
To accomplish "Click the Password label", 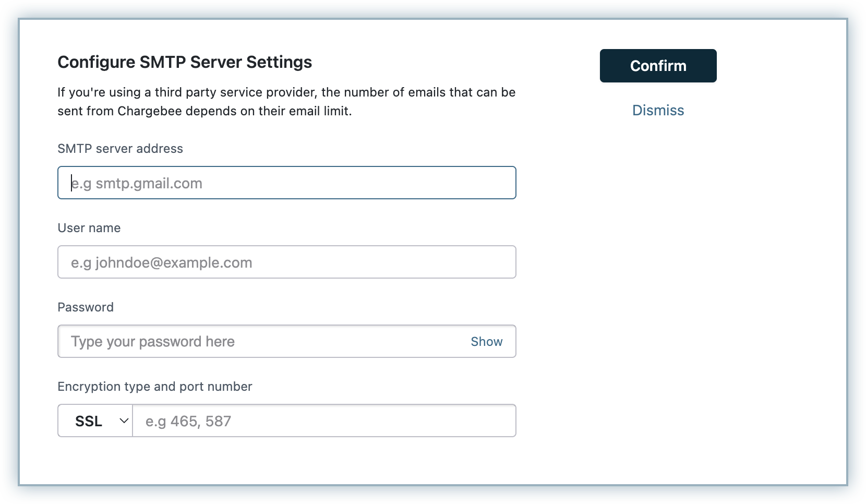I will pyautogui.click(x=86, y=307).
